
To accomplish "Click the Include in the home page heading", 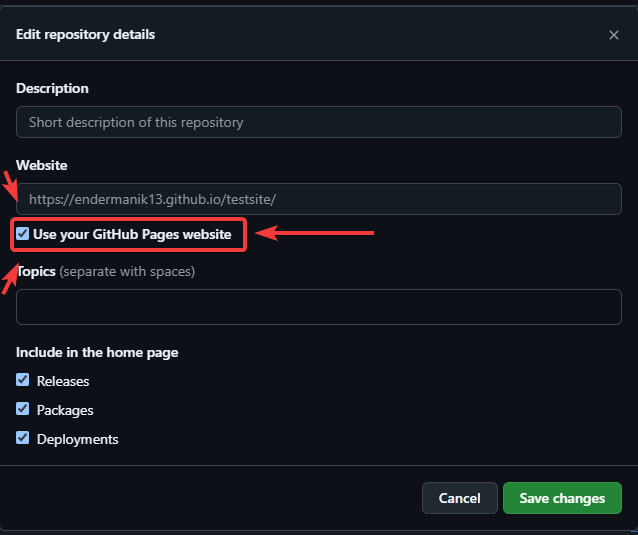I will click(97, 352).
